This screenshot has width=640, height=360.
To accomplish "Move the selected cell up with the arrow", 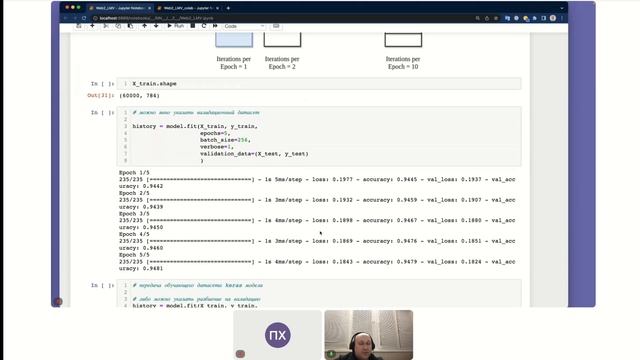I will tap(144, 26).
